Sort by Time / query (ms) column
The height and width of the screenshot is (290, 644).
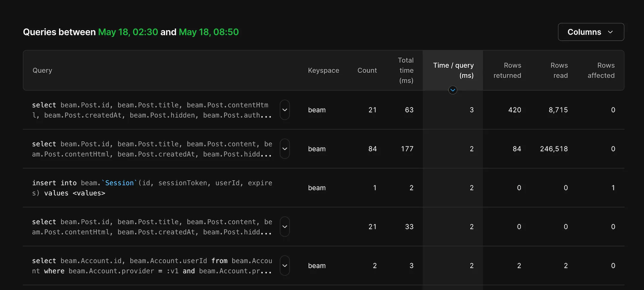click(453, 70)
